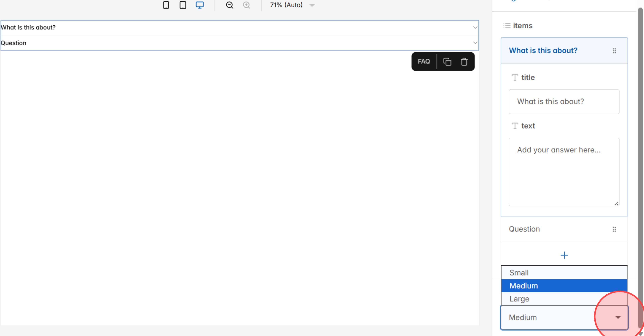644x336 pixels.
Task: Click the FAQ label in the floating toolbar
Action: click(x=424, y=61)
